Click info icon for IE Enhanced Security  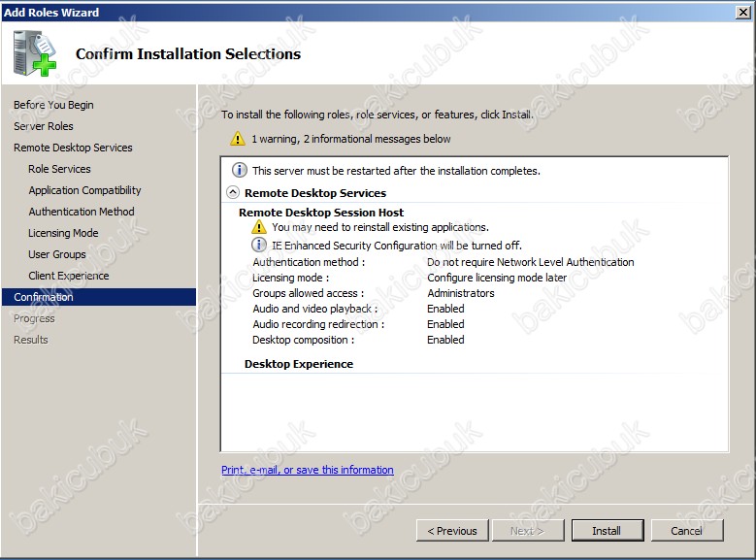tap(259, 246)
